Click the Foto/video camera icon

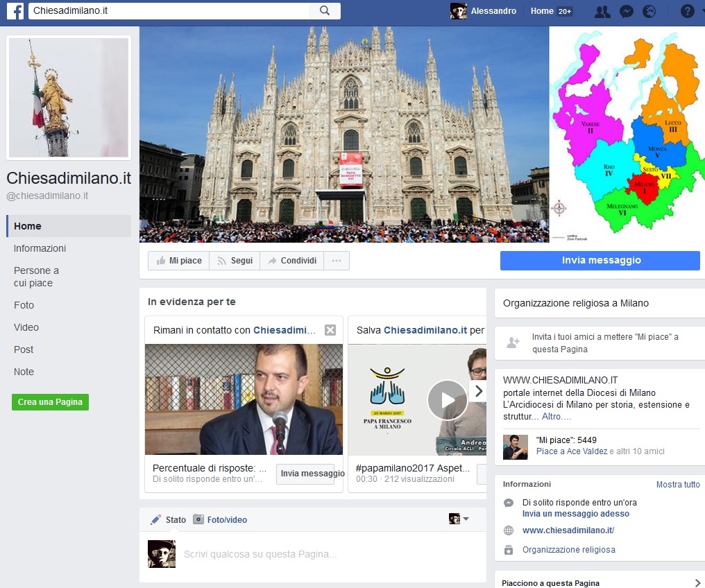(x=198, y=519)
